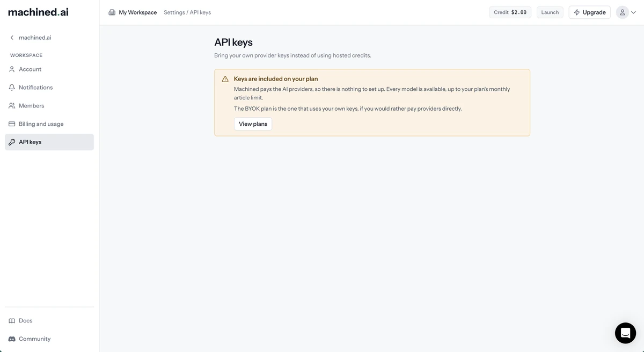
Task: Click the 'Machined pays the AI providers' text
Action: pos(372,94)
